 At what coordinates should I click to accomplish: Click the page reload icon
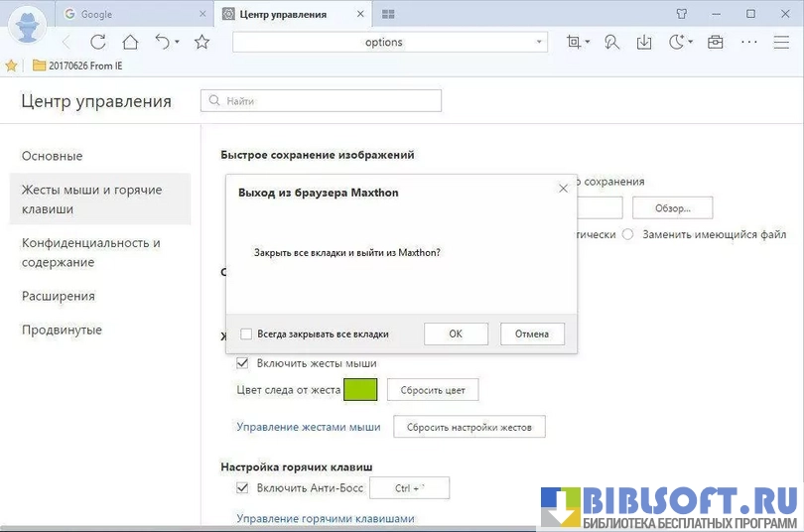(97, 42)
